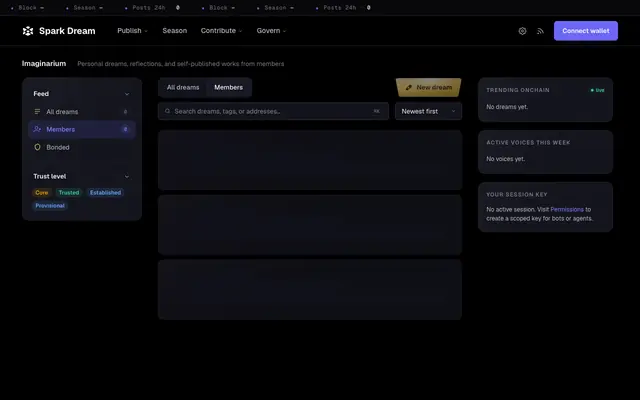Screen dimensions: 640x400
Task: Open the RSS feed icon
Action: [540, 31]
